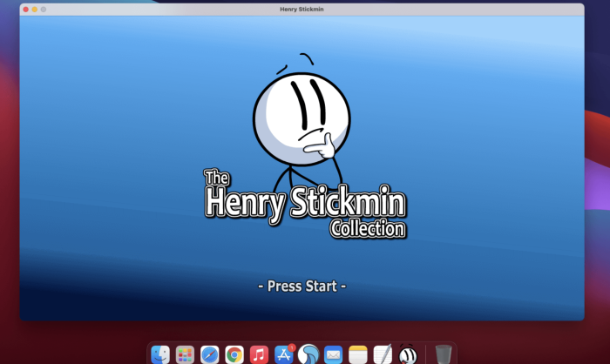The width and height of the screenshot is (610, 364).
Task: Launch TextEdit from the dock
Action: [383, 354]
